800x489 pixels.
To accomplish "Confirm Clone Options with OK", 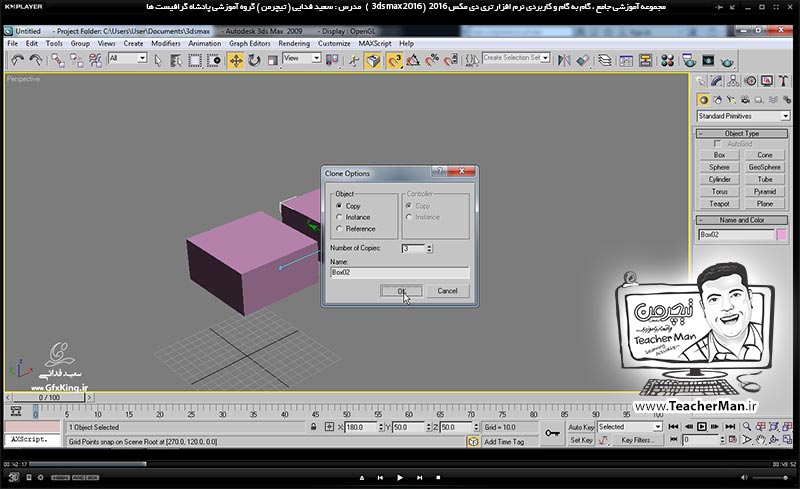I will tap(401, 291).
